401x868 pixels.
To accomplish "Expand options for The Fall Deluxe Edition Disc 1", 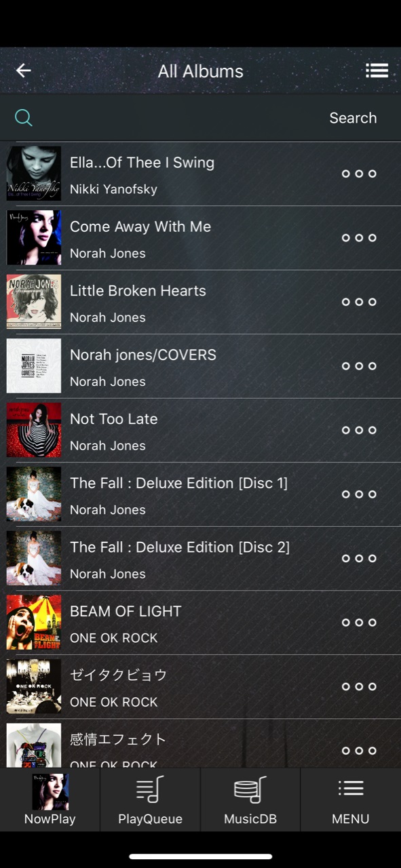I will pos(359,494).
